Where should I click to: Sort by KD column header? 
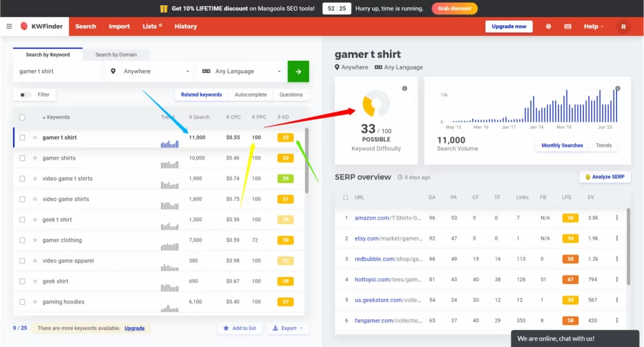283,117
